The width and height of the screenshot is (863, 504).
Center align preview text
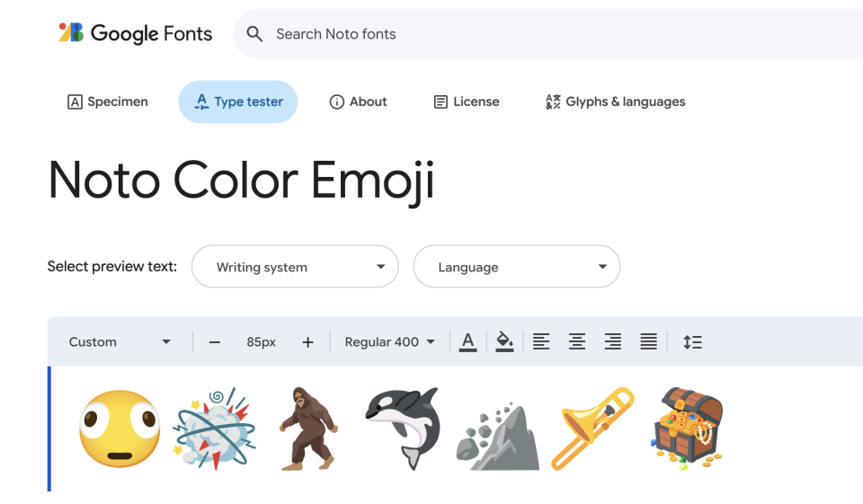tap(577, 342)
